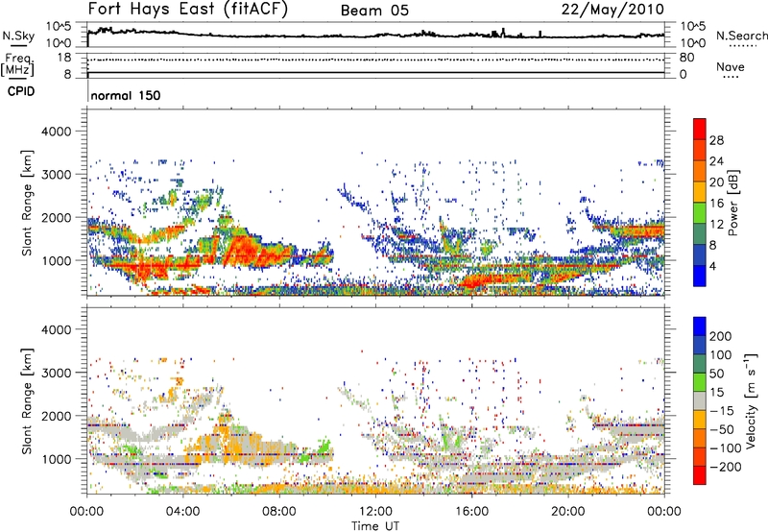Click the 'N.Sky' axis label

tap(18, 36)
